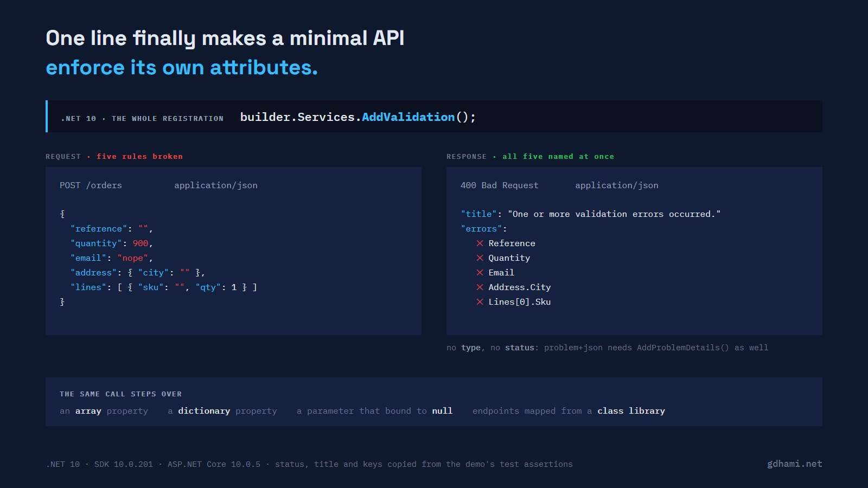Click the "lines" JSON key
This screenshot has width=868, height=488.
(x=88, y=287)
